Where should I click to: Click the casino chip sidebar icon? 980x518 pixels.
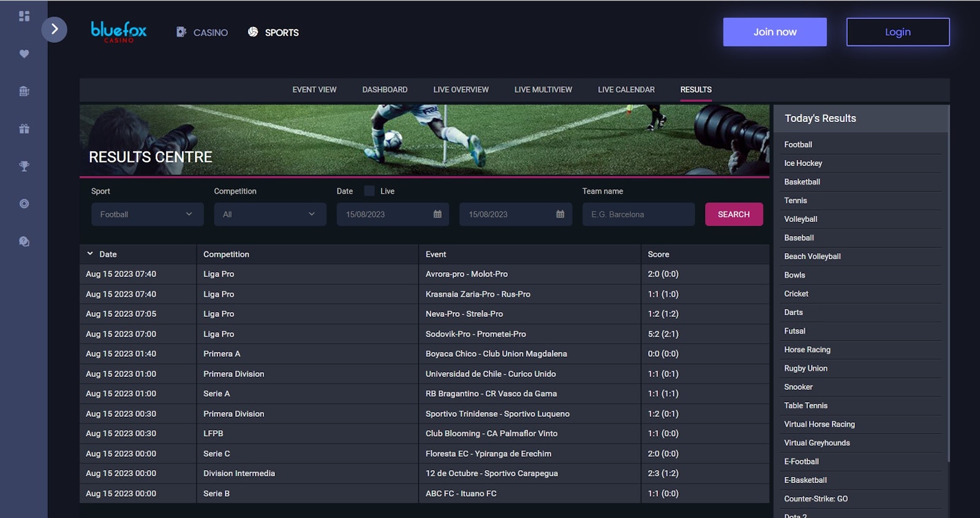[x=24, y=204]
